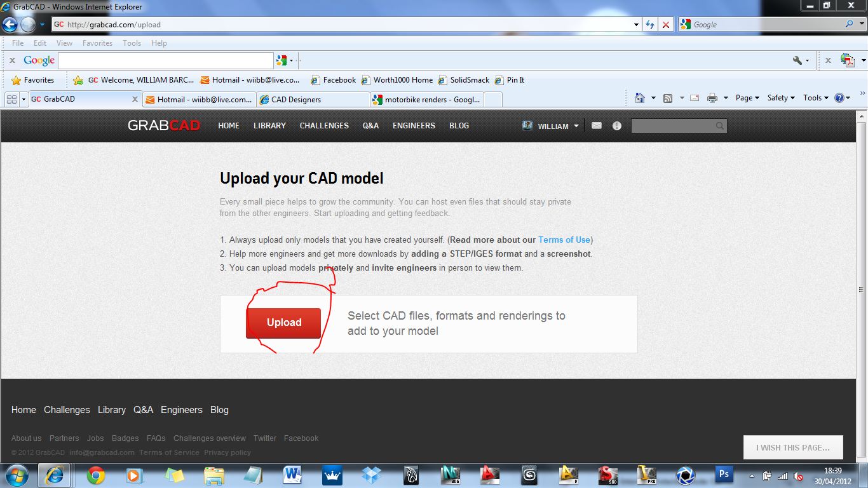Open LIBRARY in GrabCAD navigation
868x488 pixels.
tap(269, 126)
